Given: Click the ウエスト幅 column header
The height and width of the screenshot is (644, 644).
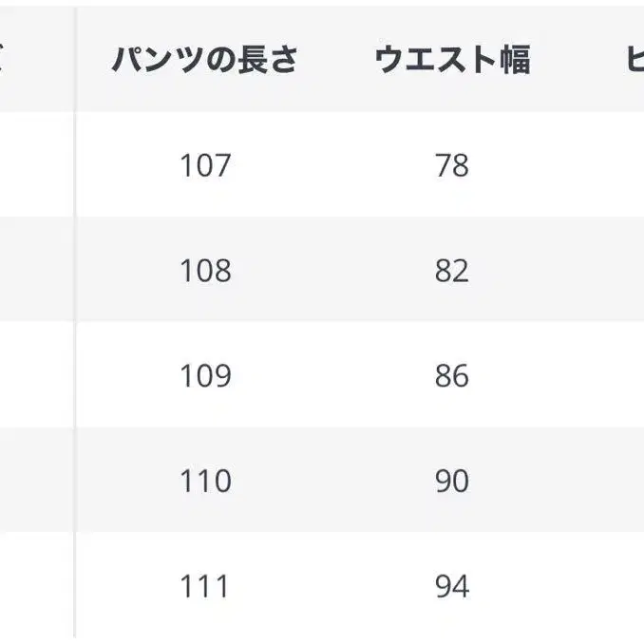Looking at the screenshot, I should [452, 61].
